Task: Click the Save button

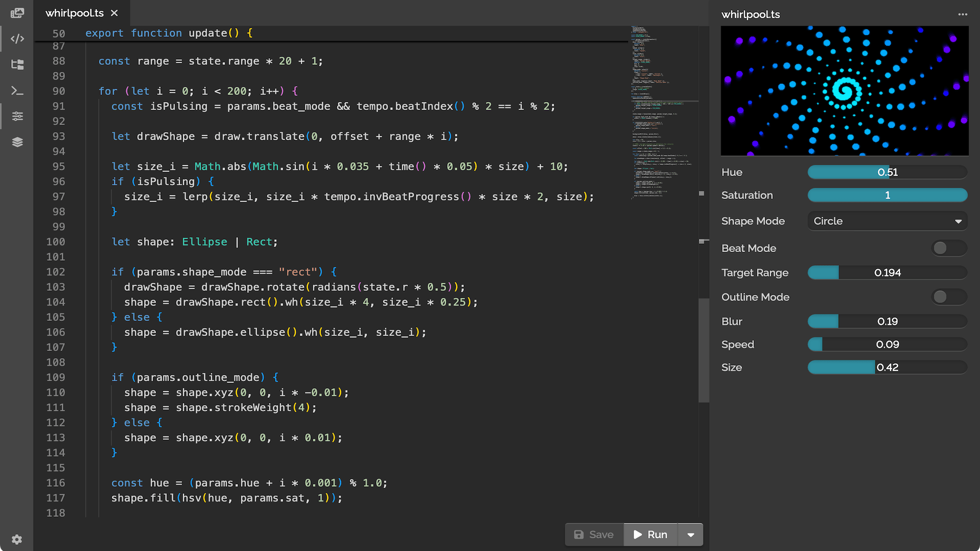Action: pos(594,535)
